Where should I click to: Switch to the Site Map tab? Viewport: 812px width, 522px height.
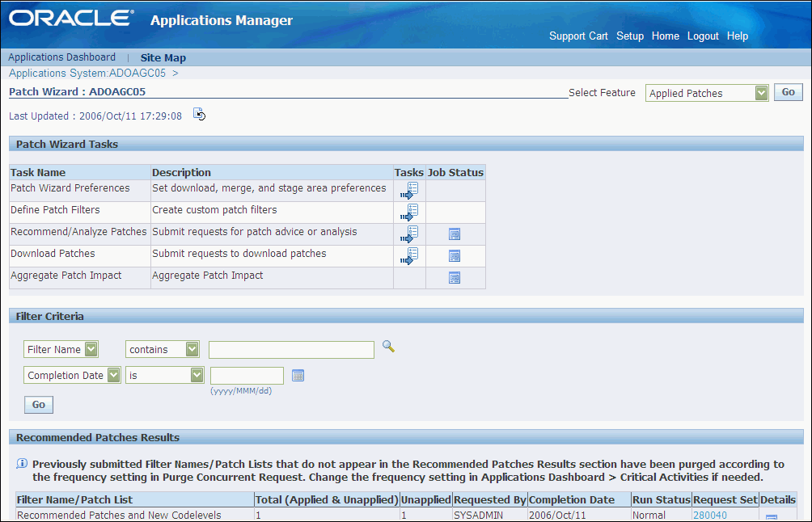point(163,58)
